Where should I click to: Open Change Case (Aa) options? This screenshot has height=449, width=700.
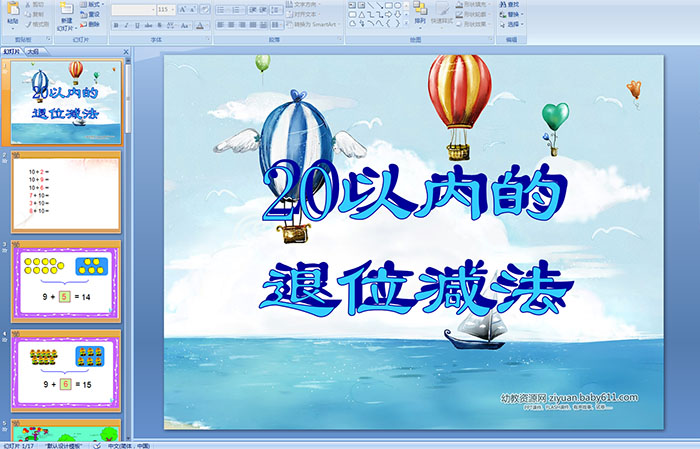coord(185,25)
